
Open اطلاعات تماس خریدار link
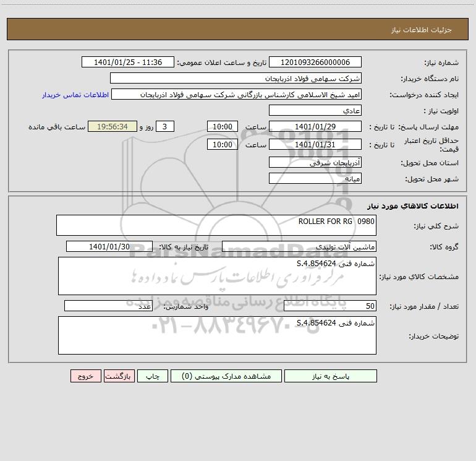click(x=75, y=95)
